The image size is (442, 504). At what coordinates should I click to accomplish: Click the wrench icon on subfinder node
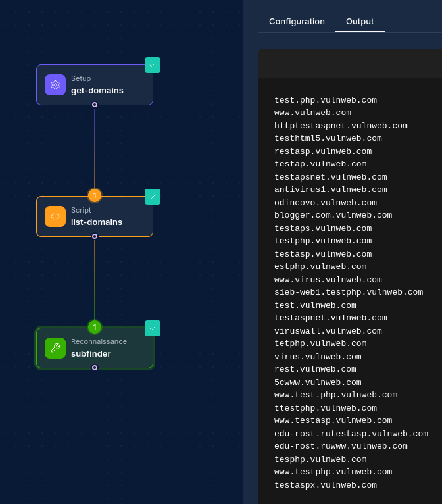click(x=55, y=348)
